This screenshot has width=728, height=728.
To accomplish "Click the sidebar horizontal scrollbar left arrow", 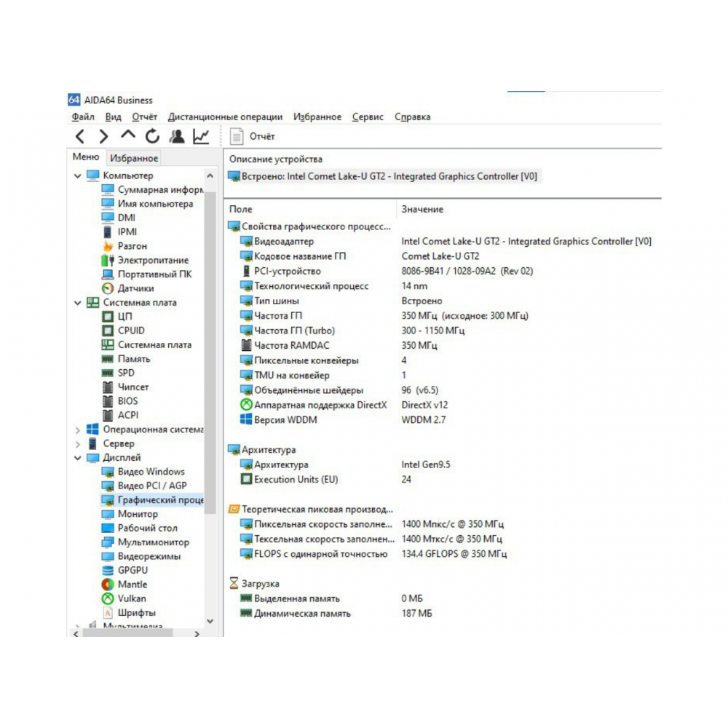I will click(x=76, y=633).
